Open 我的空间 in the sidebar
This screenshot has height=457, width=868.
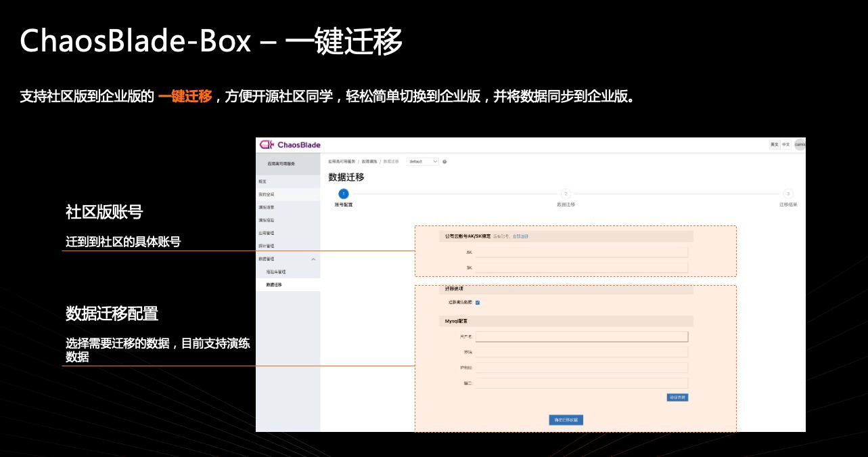(266, 194)
